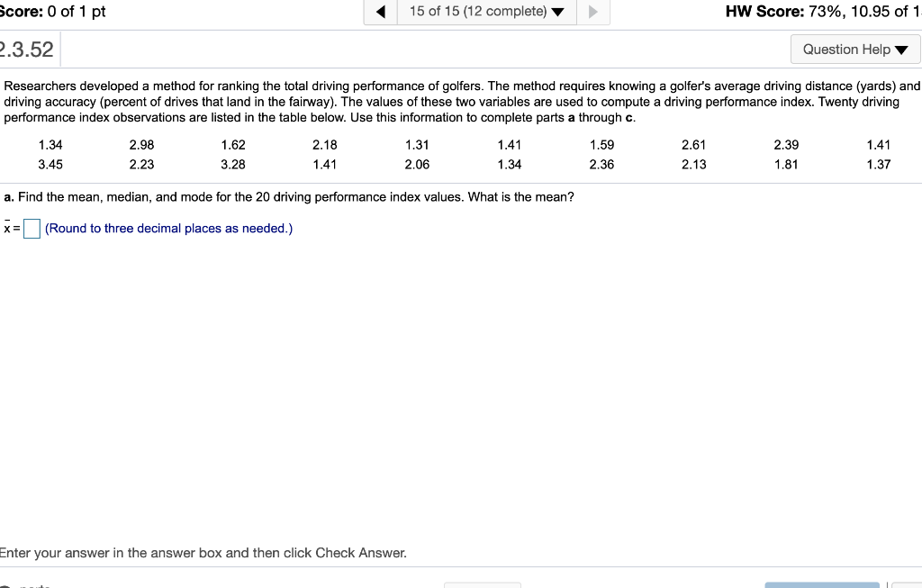Click the arrow icon inside Question Help button
The image size is (922, 588).
900,50
